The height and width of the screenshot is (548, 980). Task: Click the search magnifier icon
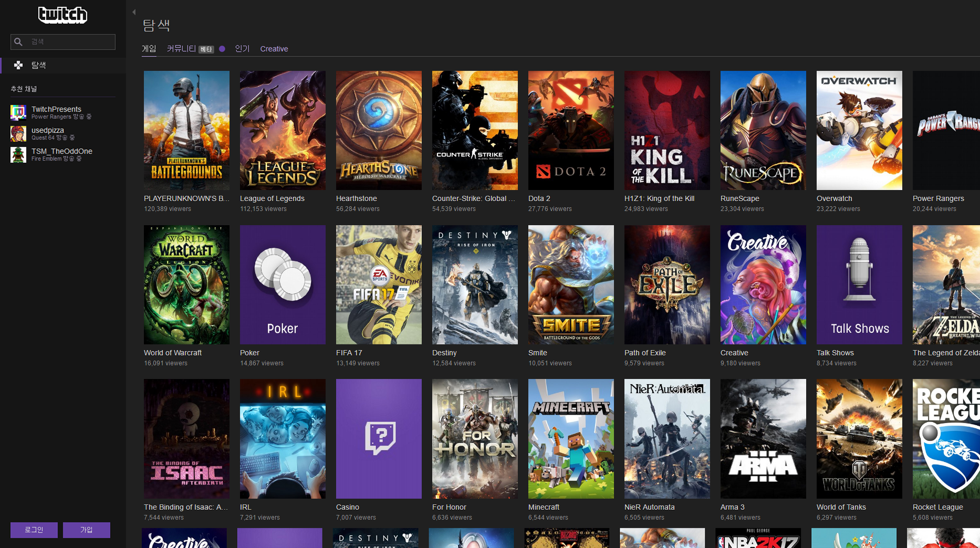click(x=18, y=42)
